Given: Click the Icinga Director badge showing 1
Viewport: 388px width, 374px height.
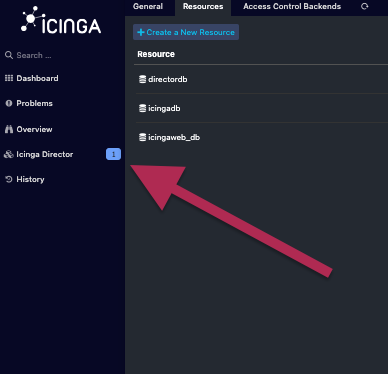Looking at the screenshot, I should (113, 154).
